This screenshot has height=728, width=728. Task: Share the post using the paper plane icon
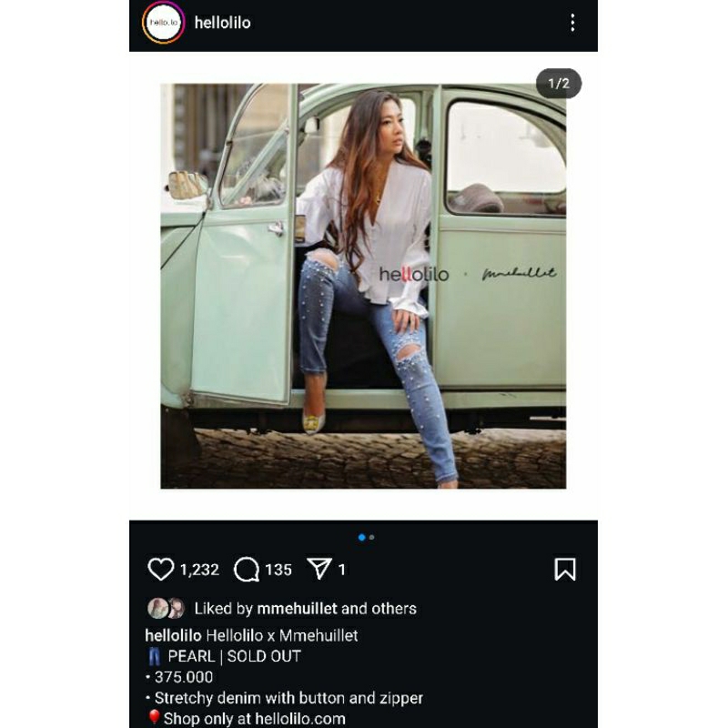(318, 570)
